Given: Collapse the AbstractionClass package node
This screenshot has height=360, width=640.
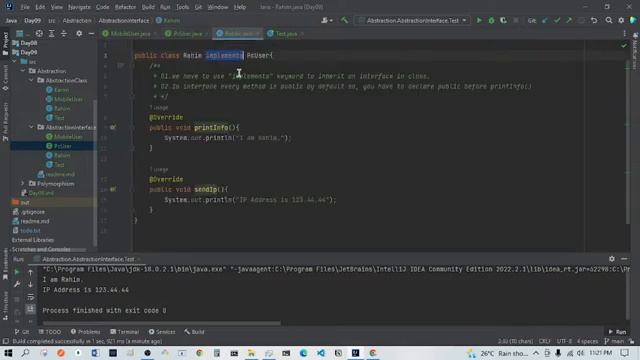Looking at the screenshot, I should (31, 80).
